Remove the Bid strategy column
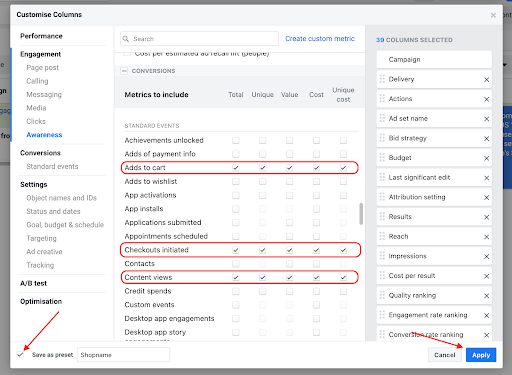The width and height of the screenshot is (512, 375). tap(486, 139)
